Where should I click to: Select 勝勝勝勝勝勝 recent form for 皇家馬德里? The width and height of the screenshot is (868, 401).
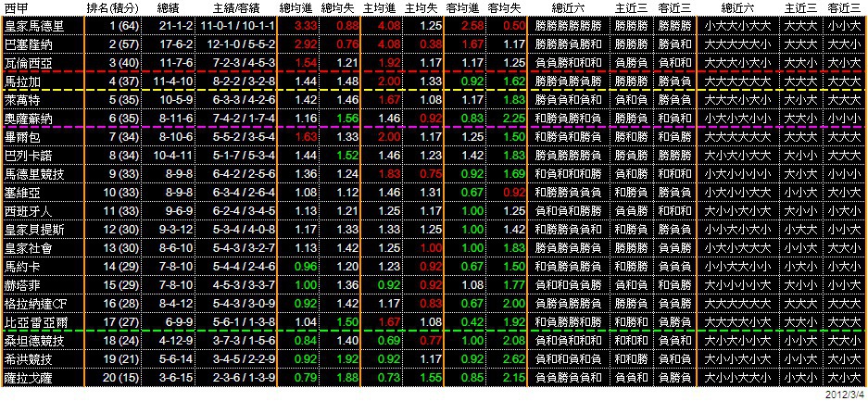569,25
